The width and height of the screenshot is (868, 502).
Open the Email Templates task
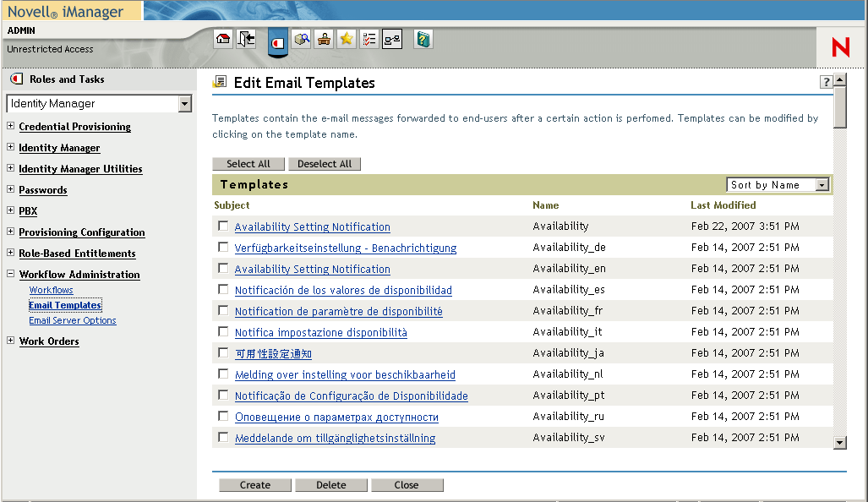tap(65, 305)
